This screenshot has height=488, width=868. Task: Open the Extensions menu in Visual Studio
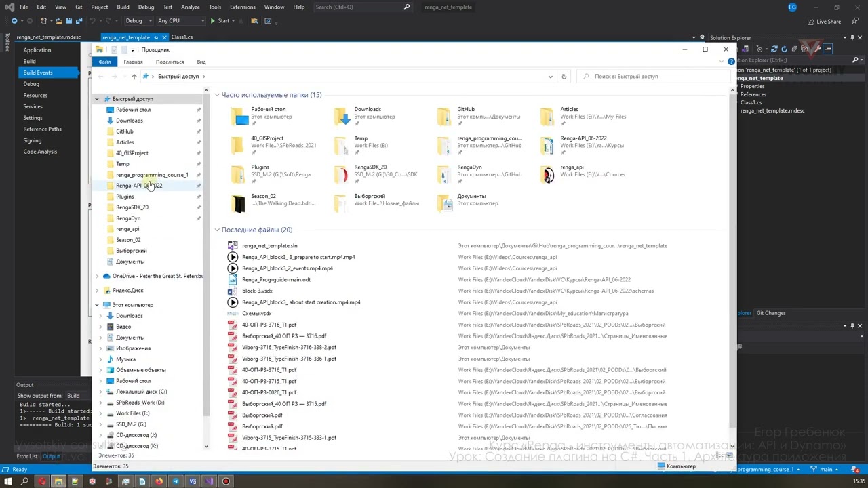(x=242, y=7)
